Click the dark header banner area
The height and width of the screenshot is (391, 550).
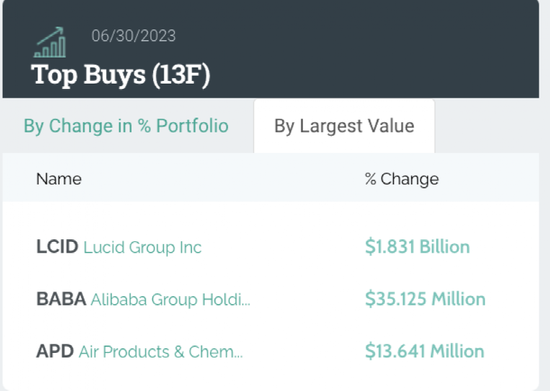tap(271, 49)
